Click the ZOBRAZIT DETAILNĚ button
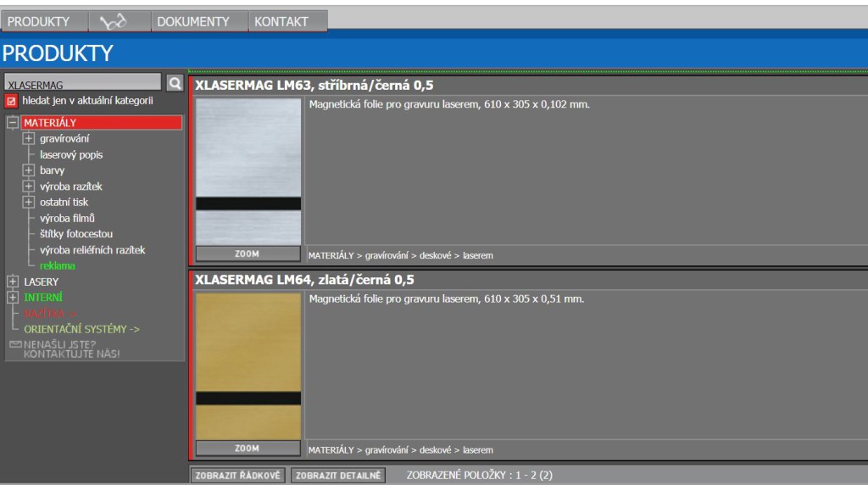This screenshot has width=868, height=485. [338, 476]
